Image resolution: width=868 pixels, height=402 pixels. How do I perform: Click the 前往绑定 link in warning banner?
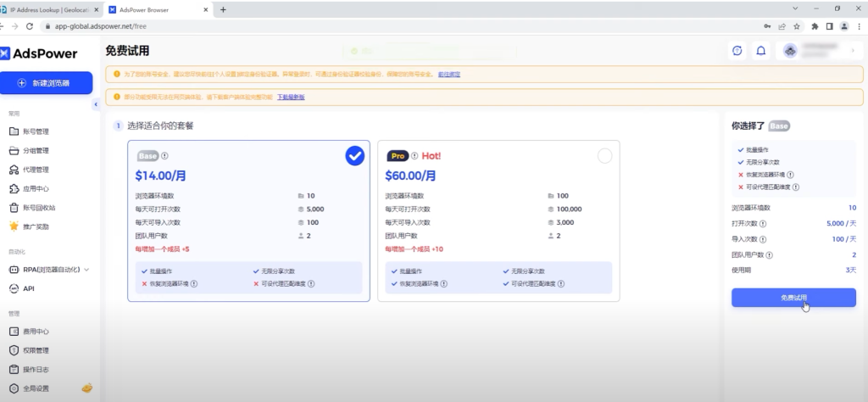tap(449, 74)
